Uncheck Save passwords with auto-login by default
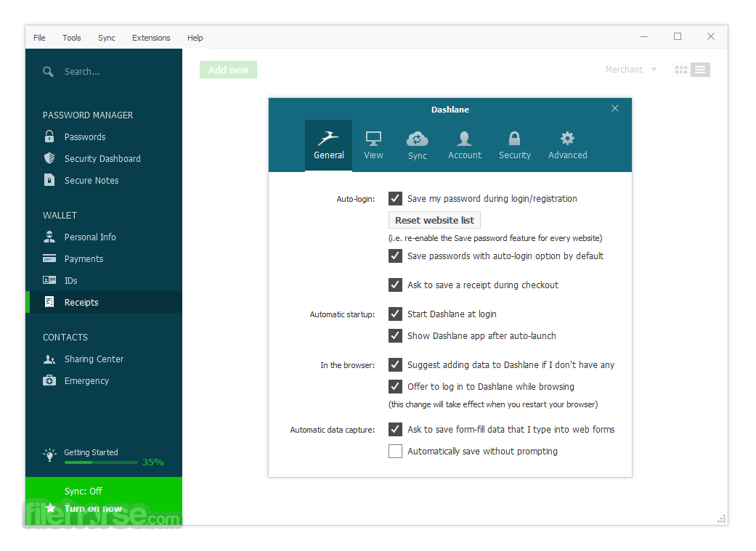 point(395,256)
